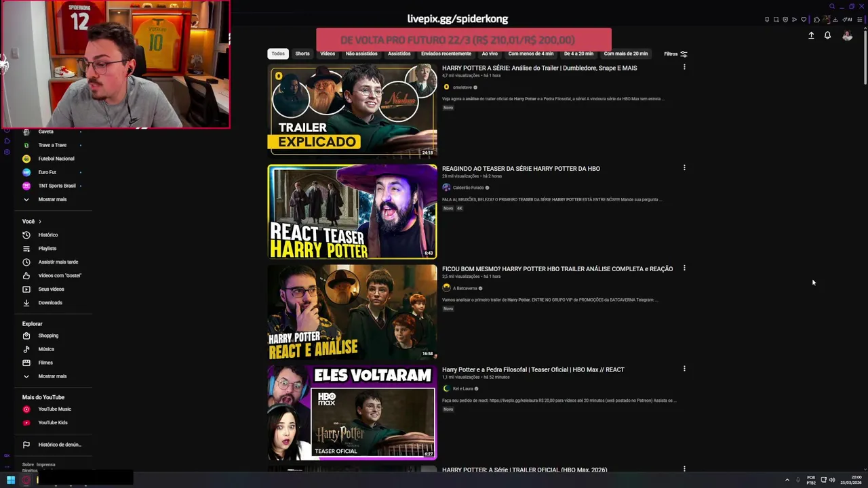Open the account avatar menu
The image size is (868, 488).
847,35
